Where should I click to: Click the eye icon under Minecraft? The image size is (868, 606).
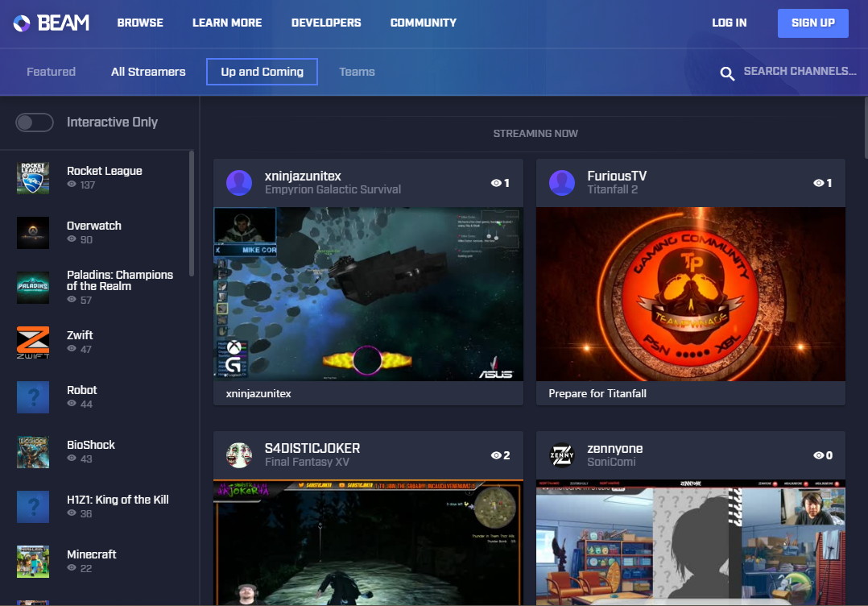click(x=72, y=568)
